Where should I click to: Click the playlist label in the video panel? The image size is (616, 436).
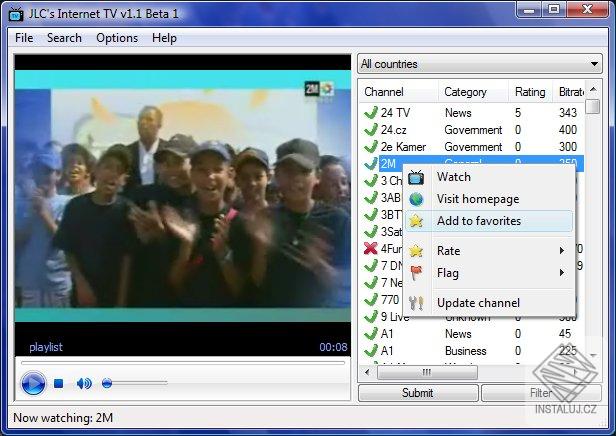(46, 347)
